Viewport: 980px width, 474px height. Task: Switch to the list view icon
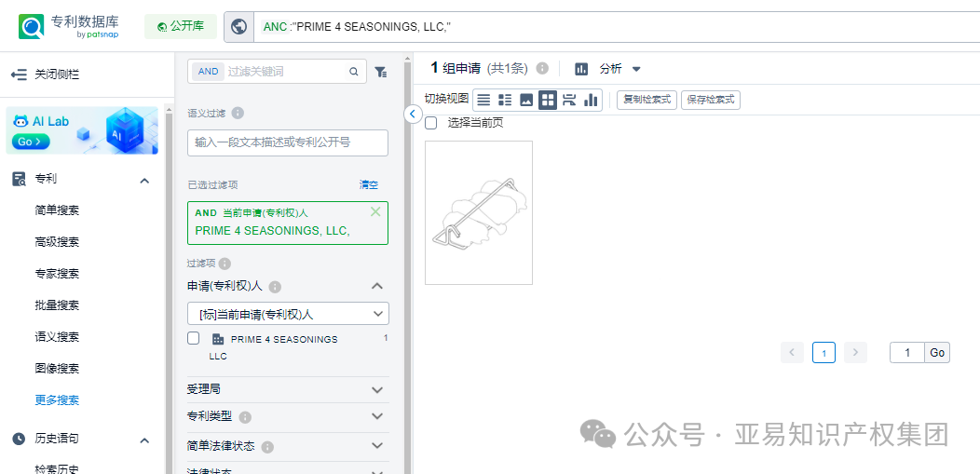tap(483, 100)
